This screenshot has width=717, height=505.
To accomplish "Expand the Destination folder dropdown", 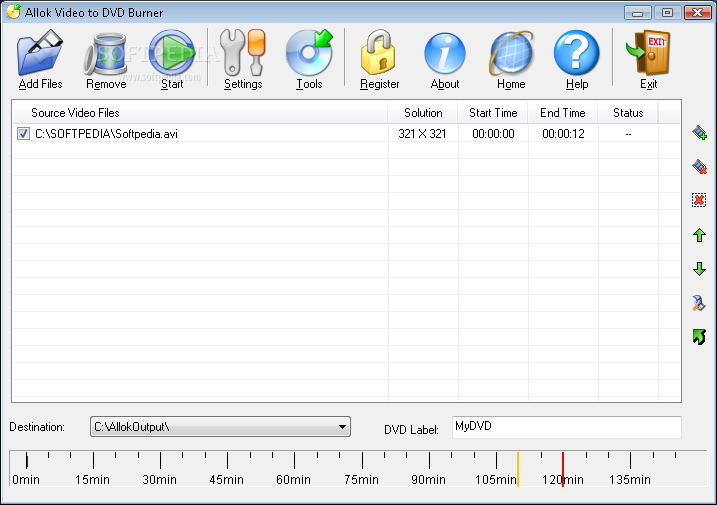I will 342,427.
